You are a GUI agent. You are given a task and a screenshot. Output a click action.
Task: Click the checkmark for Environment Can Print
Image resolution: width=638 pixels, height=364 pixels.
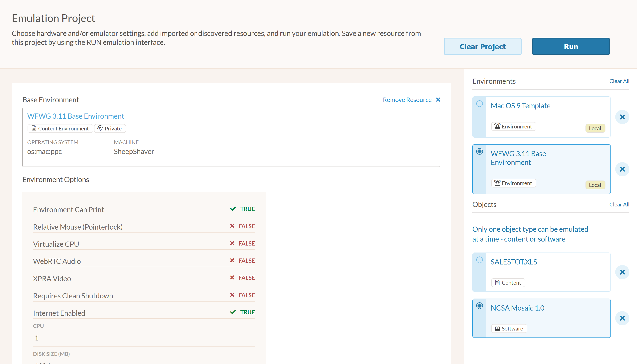233,209
